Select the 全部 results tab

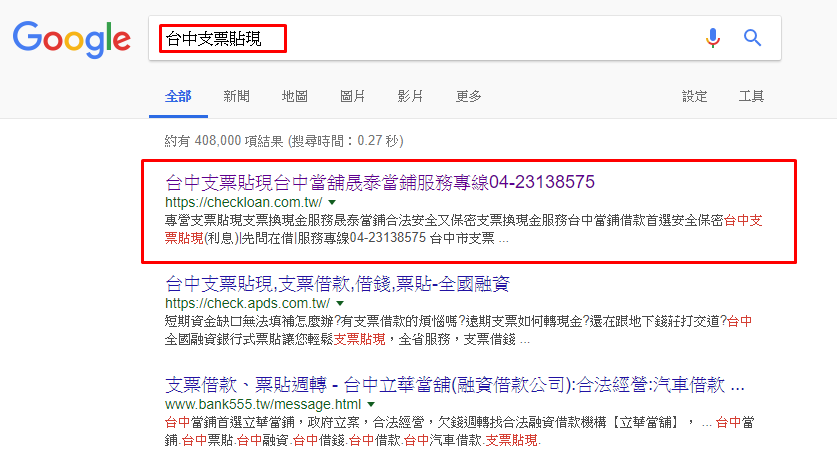click(x=178, y=96)
